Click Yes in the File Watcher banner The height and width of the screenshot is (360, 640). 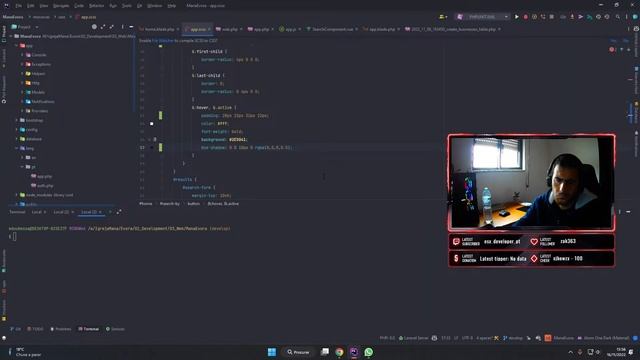(x=613, y=40)
